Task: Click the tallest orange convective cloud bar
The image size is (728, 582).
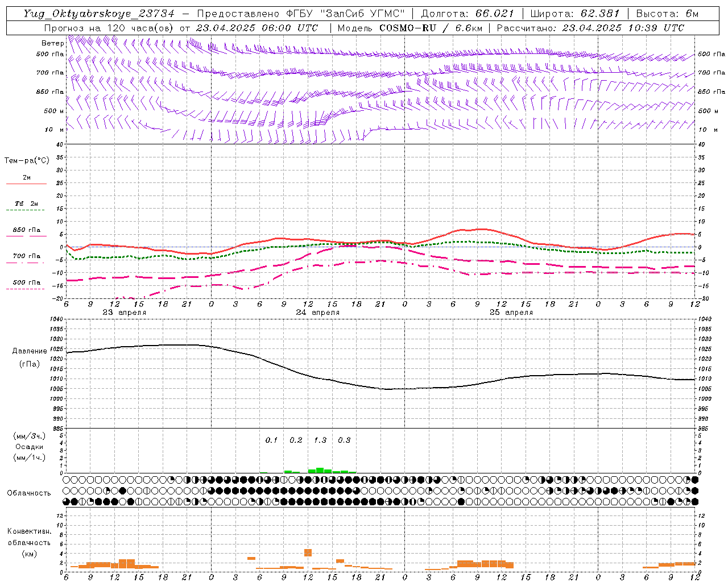Action: (x=308, y=552)
